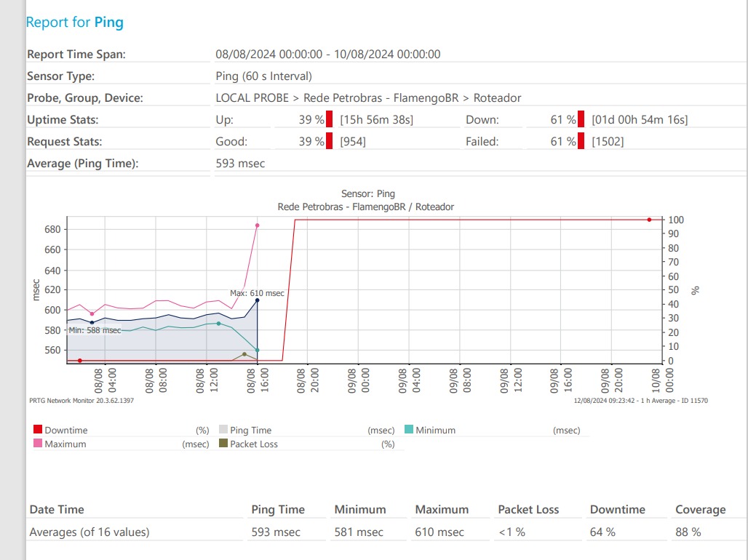
Task: Click the red downtime dot at 100 %
Action: click(649, 219)
